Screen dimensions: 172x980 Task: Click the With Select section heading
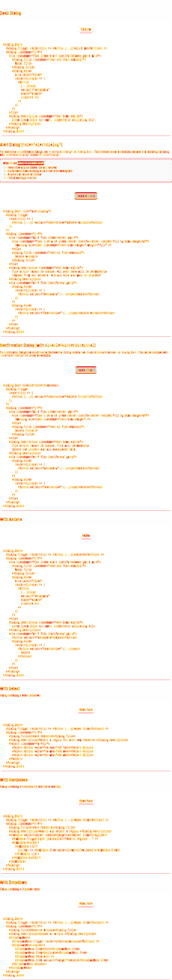10,689
